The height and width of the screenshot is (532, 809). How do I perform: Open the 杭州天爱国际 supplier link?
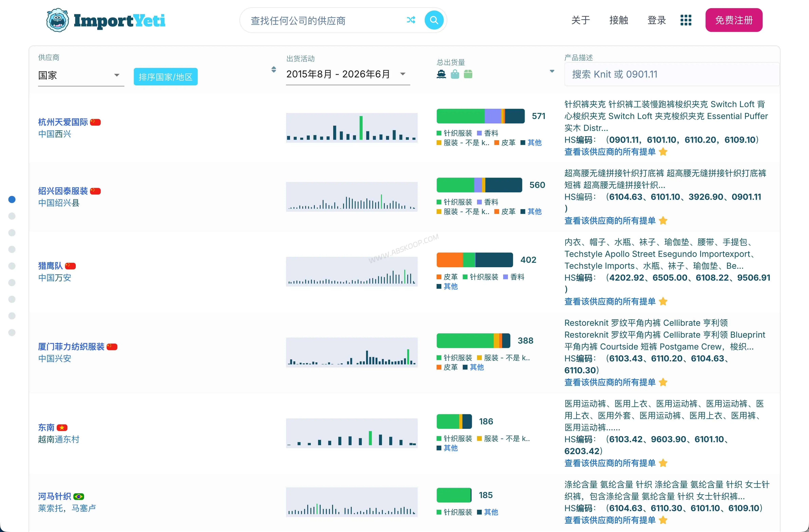[x=63, y=122]
